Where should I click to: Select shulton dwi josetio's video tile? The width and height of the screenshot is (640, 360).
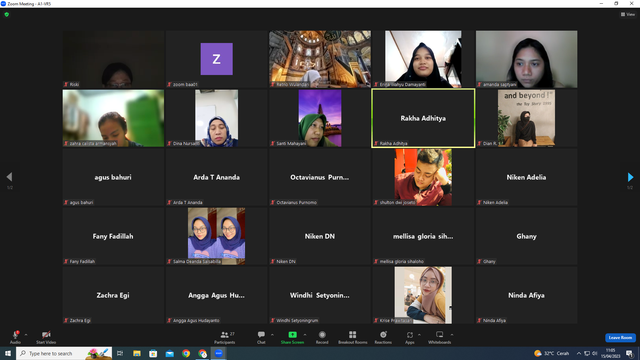point(423,177)
